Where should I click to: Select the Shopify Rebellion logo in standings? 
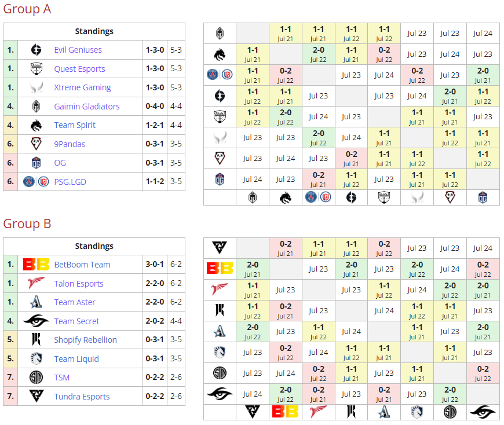click(35, 340)
